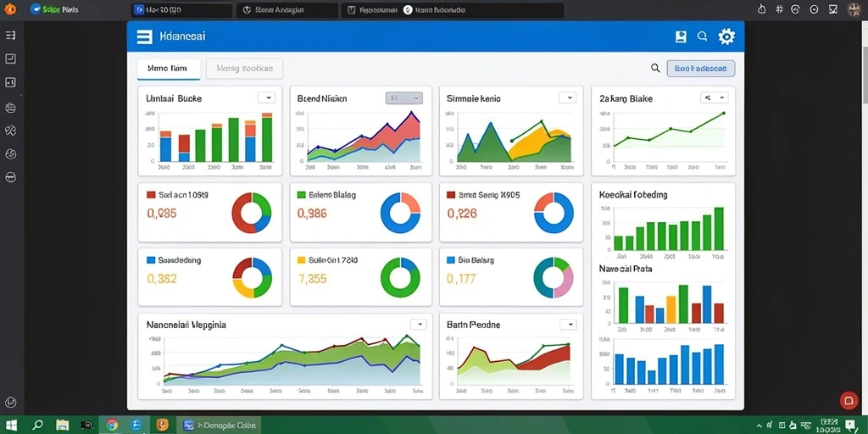Click the red round button at bottom right
The image size is (868, 434).
tap(848, 400)
